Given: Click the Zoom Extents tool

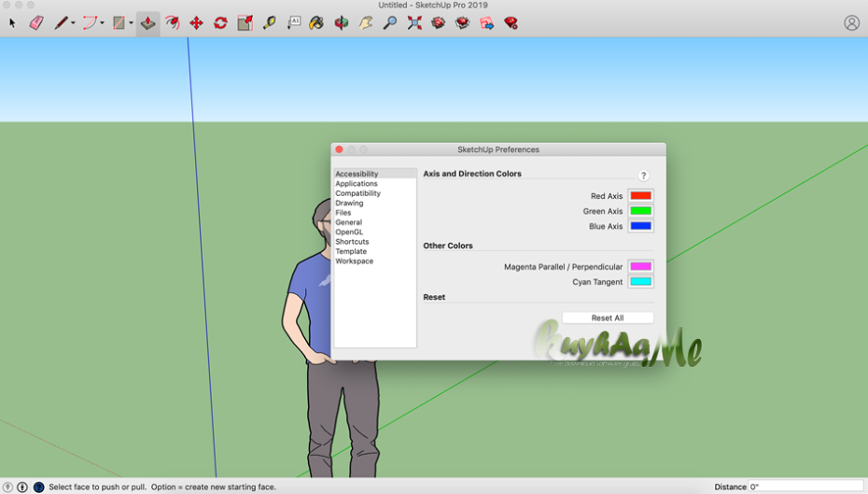Looking at the screenshot, I should [414, 22].
